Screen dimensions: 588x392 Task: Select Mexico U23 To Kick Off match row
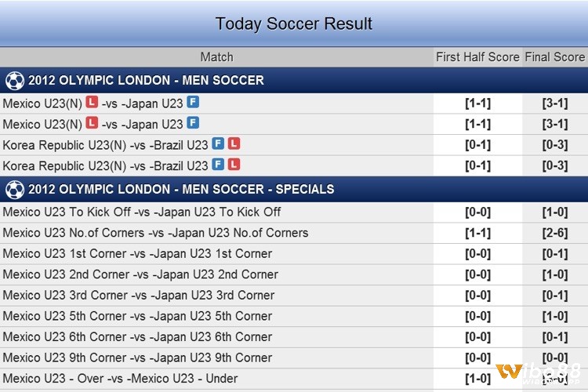coord(294,212)
